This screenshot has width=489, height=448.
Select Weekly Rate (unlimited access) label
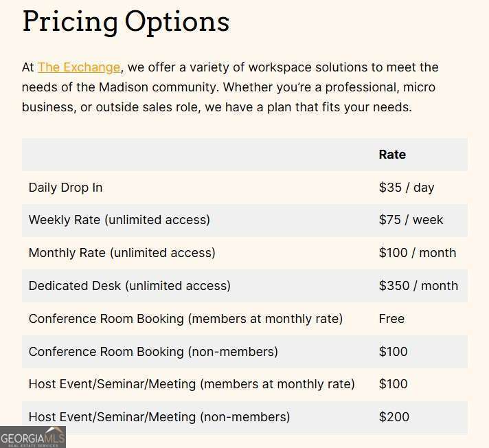tap(120, 220)
